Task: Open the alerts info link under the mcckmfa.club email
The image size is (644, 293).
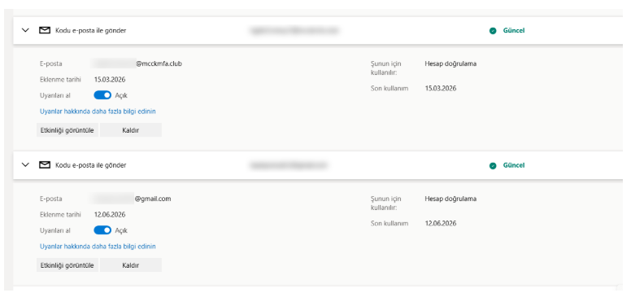Action: [x=98, y=112]
